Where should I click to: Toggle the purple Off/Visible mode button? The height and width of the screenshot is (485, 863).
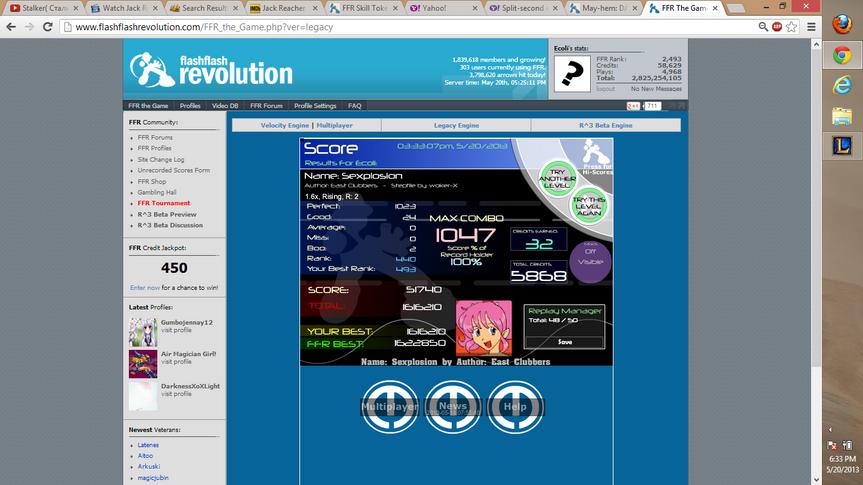tap(590, 262)
